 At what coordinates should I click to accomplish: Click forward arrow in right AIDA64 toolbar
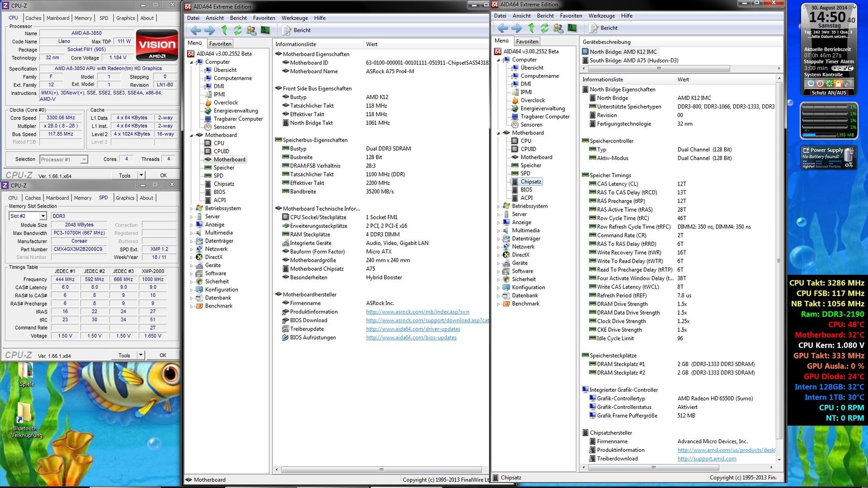(516, 28)
